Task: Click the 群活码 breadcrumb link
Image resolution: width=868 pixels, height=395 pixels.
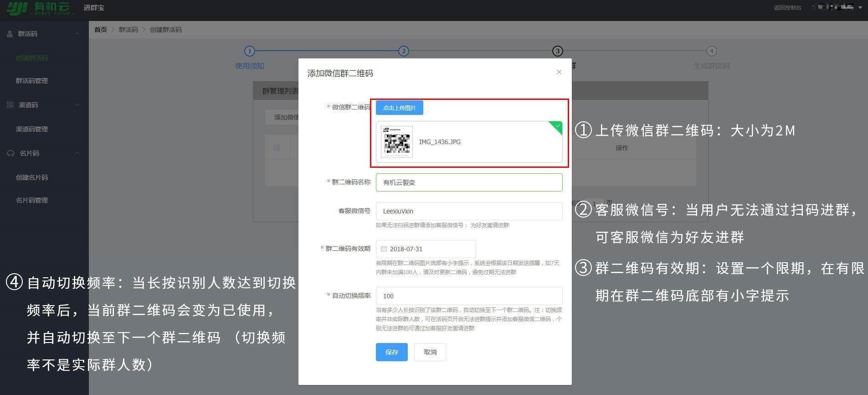Action: 128,30
